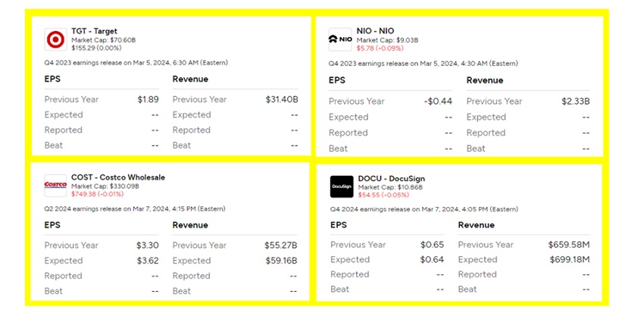Click the NIO logo icon
The width and height of the screenshot is (644, 316).
tap(340, 39)
